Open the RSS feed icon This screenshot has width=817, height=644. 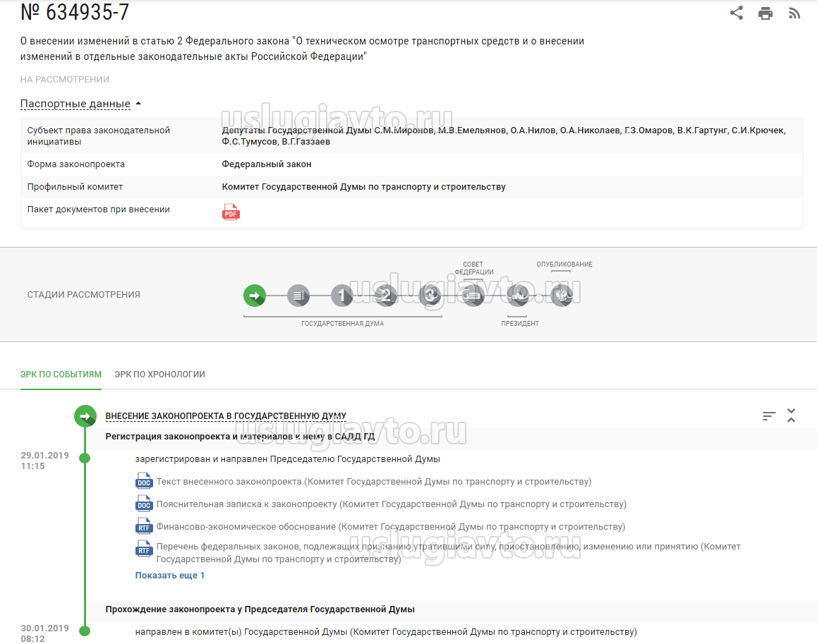794,13
